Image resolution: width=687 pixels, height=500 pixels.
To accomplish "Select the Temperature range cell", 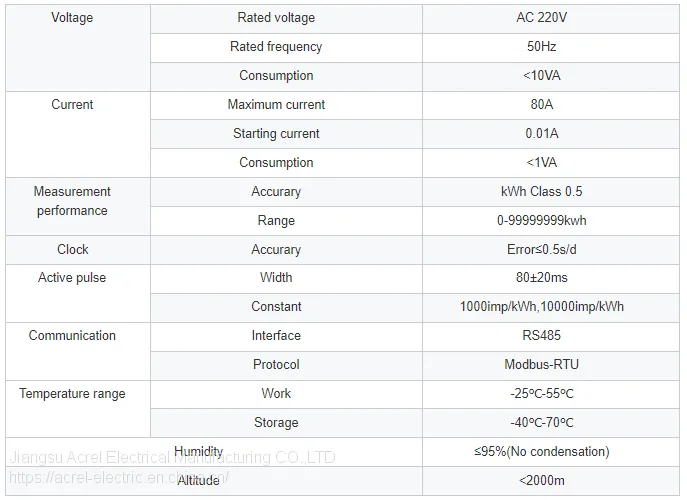I will point(78,409).
